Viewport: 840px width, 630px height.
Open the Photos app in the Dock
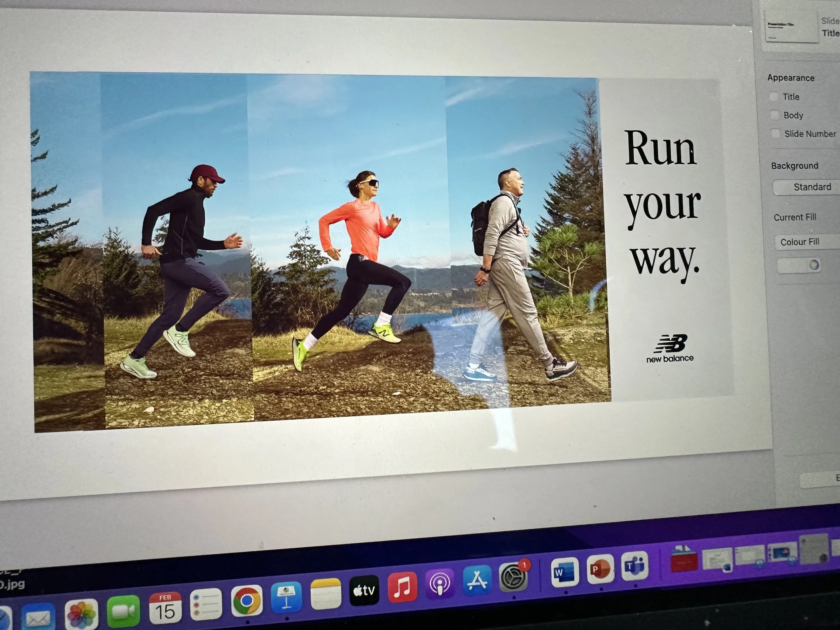point(82,615)
